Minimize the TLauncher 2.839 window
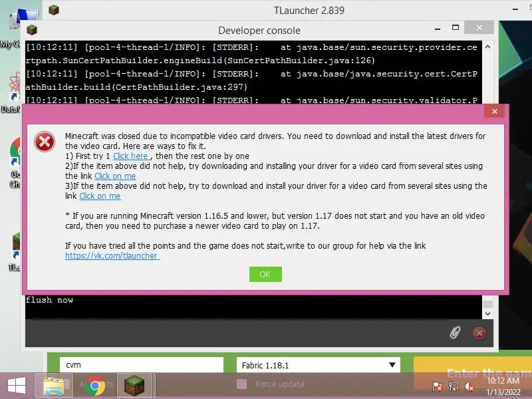The width and height of the screenshot is (532, 399). 515,9
